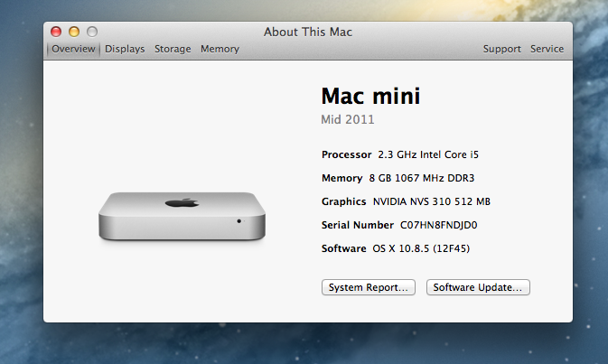Click the software version OS X 10.8.5 (12F45)
The height and width of the screenshot is (364, 608).
[421, 248]
